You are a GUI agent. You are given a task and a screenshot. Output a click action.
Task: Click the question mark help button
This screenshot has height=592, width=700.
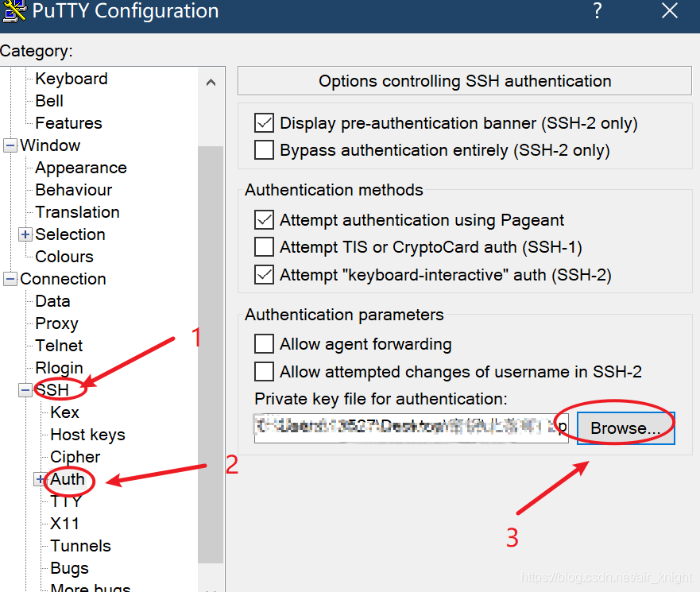[x=598, y=10]
